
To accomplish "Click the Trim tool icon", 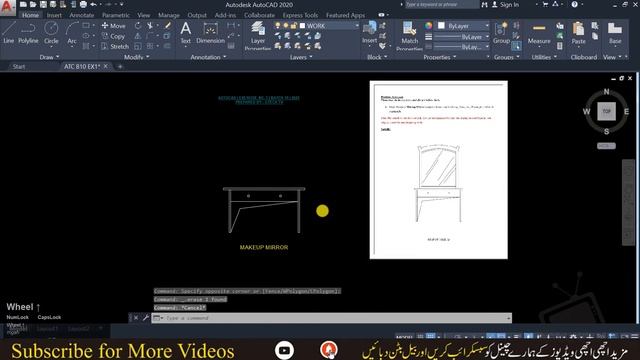I will tap(151, 26).
